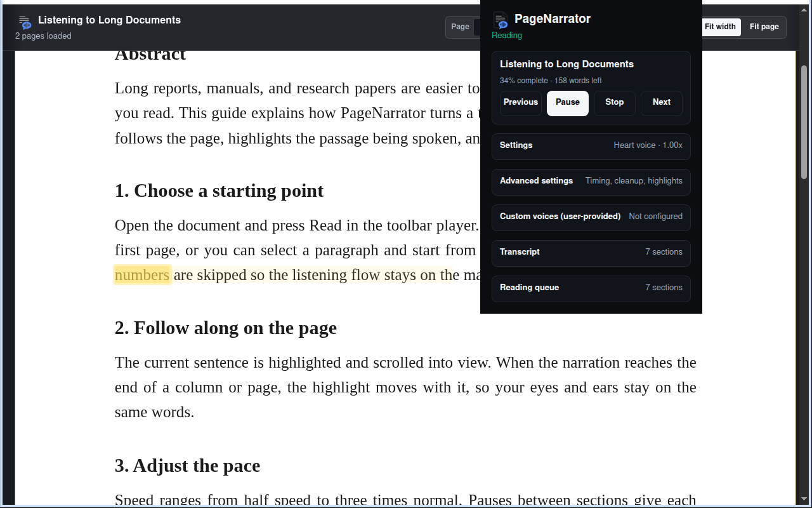812x508 pixels.
Task: Click the heading "3. Adjust the pace"
Action: click(187, 465)
